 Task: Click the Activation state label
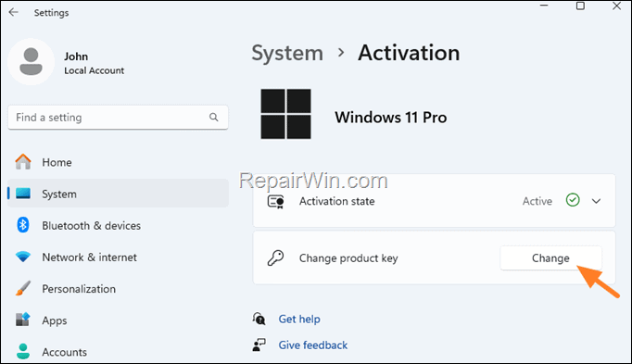click(337, 201)
